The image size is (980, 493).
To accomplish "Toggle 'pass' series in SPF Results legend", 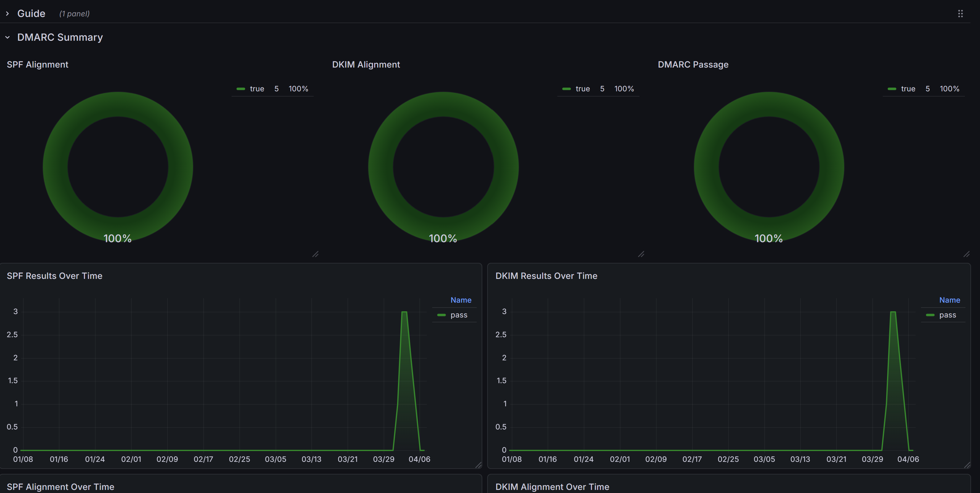I will pyautogui.click(x=459, y=315).
